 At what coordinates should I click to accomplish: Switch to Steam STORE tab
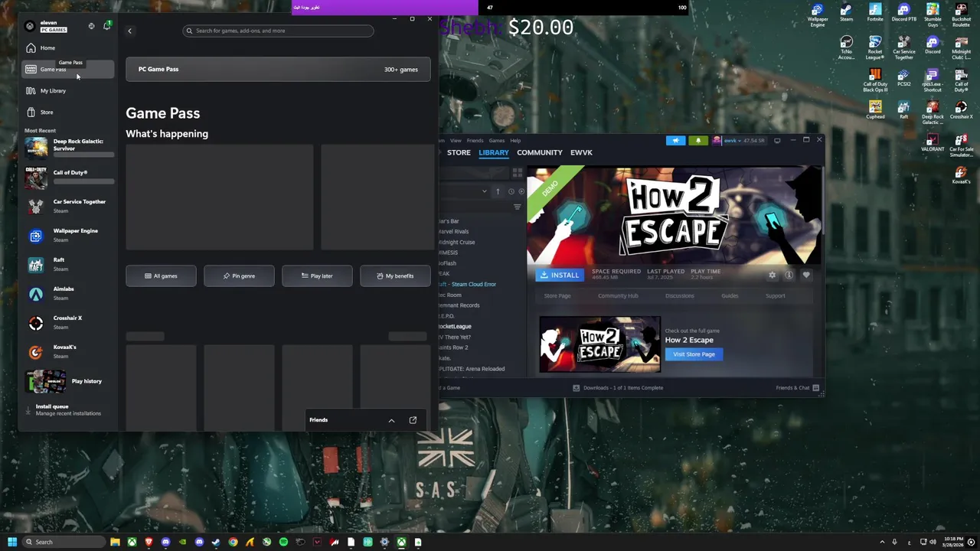[459, 152]
